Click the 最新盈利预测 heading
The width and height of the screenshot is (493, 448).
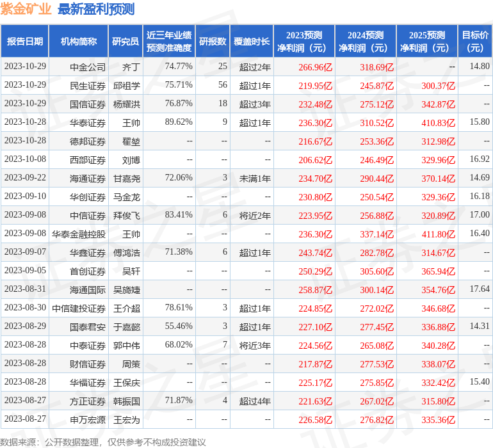(96, 9)
